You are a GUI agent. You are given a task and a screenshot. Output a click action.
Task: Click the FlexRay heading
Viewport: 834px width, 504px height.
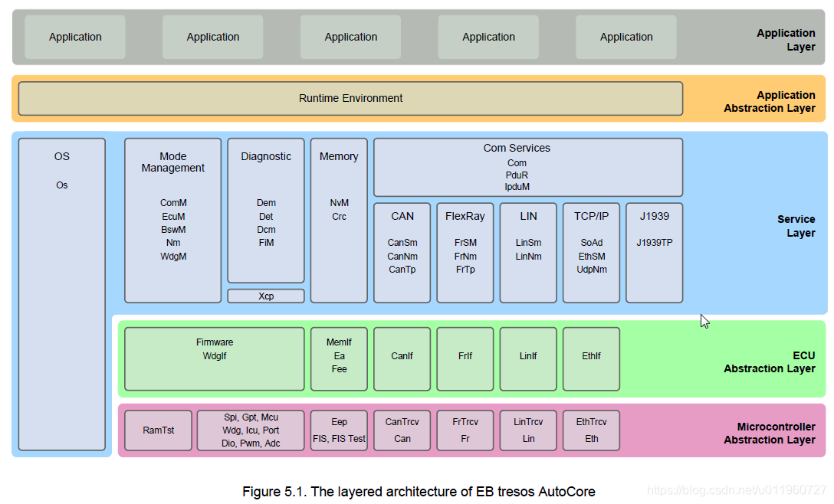click(x=465, y=216)
